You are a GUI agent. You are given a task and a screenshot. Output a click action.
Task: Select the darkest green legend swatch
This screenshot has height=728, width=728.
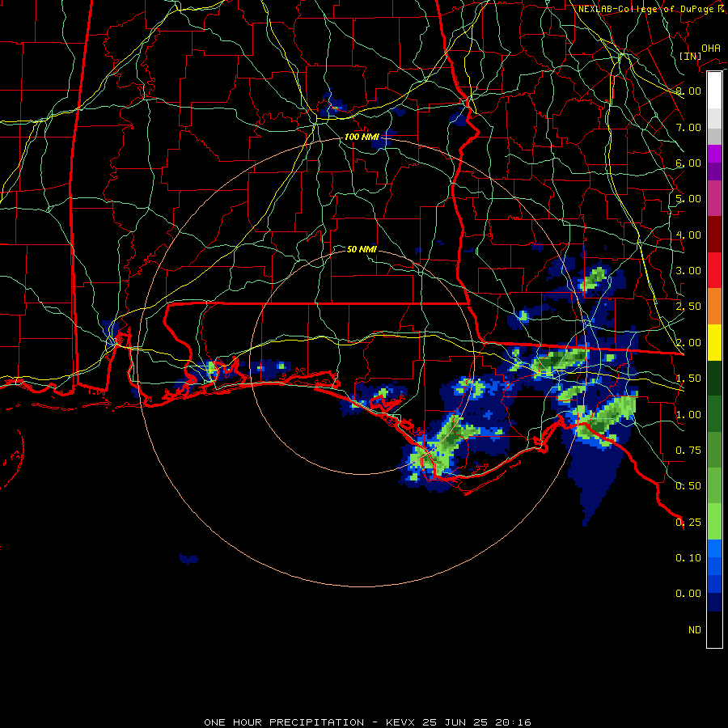(714, 378)
